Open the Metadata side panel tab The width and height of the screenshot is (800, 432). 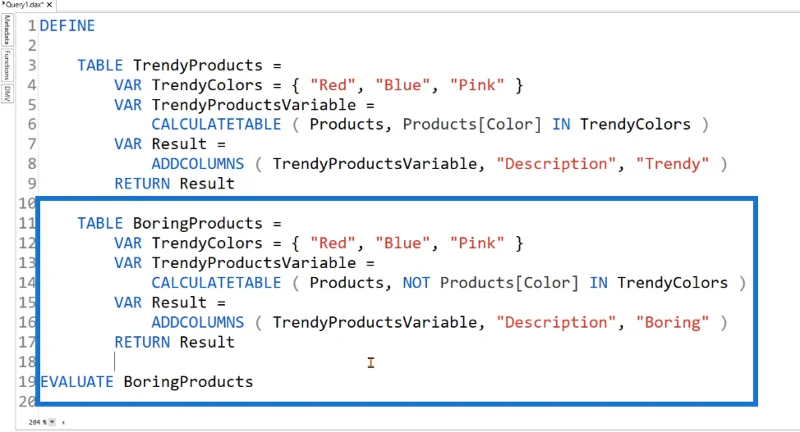[x=7, y=30]
